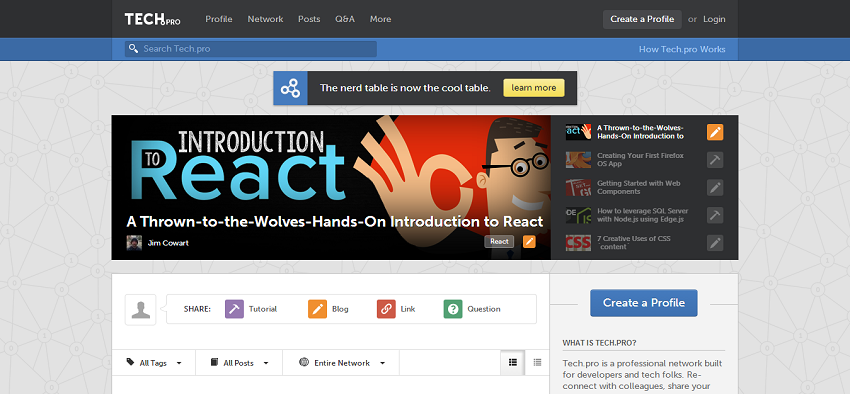
Task: Expand the All Tags dropdown
Action: [x=153, y=363]
